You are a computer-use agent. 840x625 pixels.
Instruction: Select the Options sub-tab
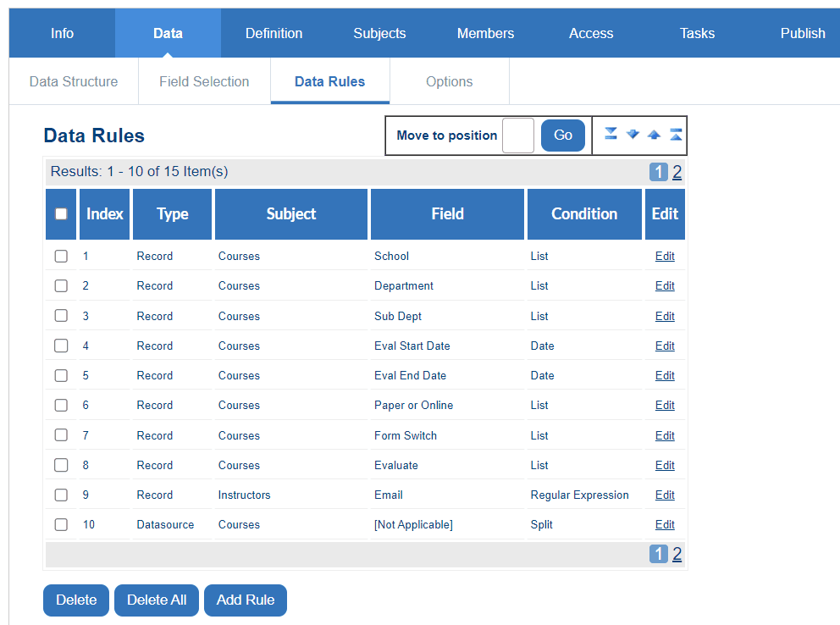point(450,81)
